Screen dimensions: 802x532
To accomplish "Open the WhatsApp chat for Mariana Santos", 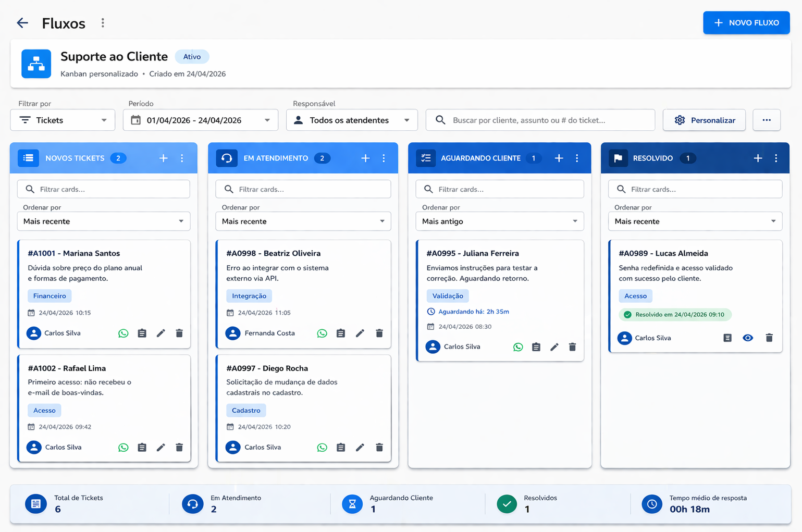I will click(x=123, y=333).
